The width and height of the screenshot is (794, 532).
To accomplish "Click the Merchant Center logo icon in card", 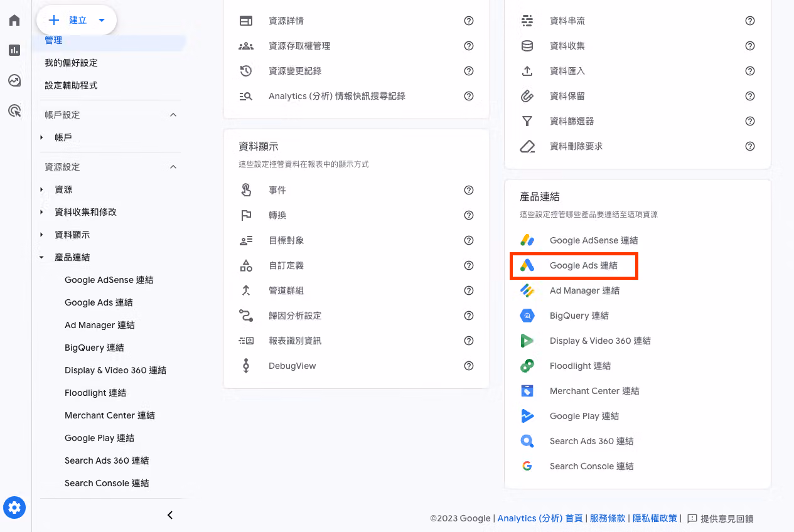I will [x=527, y=391].
